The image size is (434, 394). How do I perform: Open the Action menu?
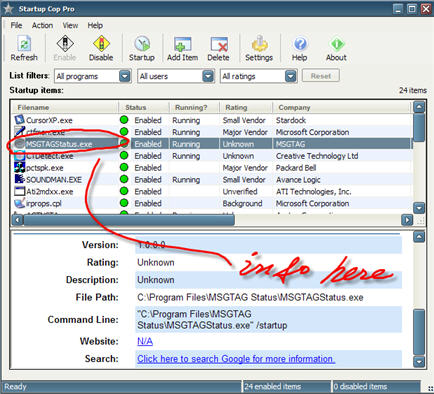point(42,25)
